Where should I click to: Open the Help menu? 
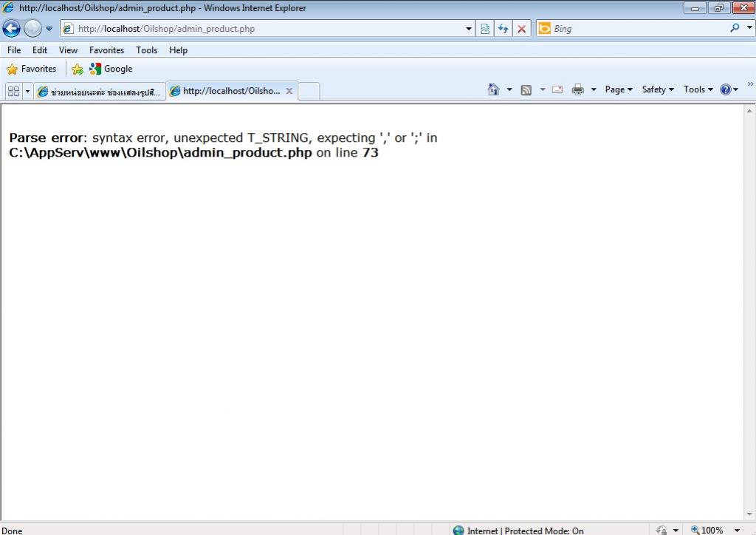(178, 50)
